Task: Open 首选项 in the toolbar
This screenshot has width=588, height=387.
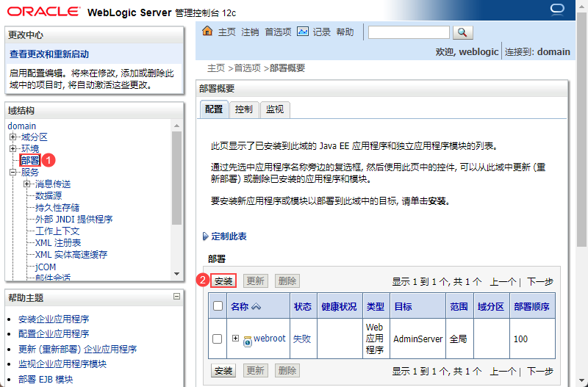Action: (278, 32)
